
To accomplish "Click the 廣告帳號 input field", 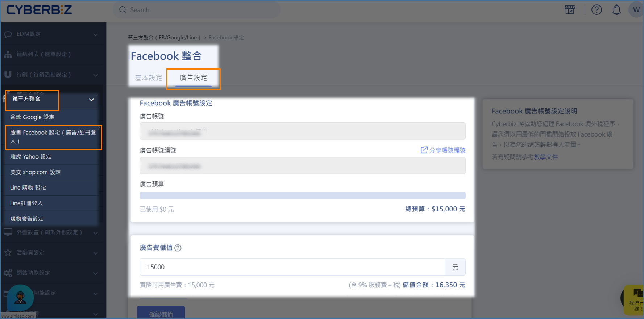I will point(303,131).
